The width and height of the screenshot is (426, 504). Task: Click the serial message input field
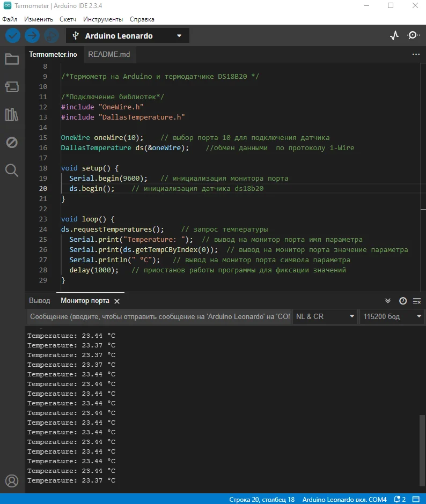(x=159, y=316)
